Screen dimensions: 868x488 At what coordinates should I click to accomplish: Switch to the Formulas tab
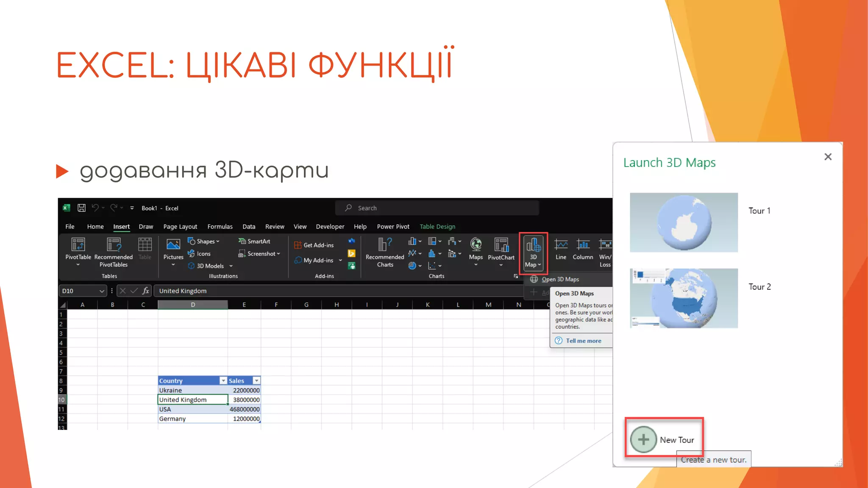[220, 226]
